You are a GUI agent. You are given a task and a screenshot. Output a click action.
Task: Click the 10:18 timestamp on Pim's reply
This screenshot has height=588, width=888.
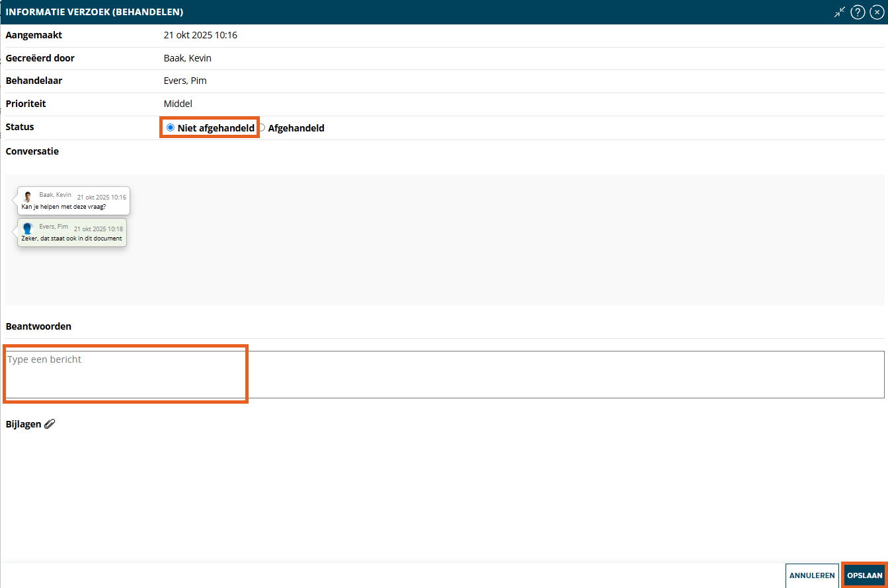click(98, 229)
